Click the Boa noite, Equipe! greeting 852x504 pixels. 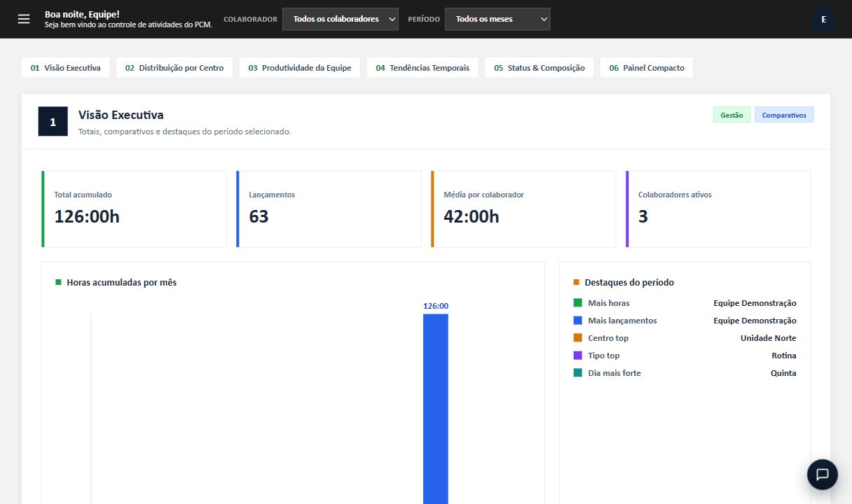coord(82,14)
